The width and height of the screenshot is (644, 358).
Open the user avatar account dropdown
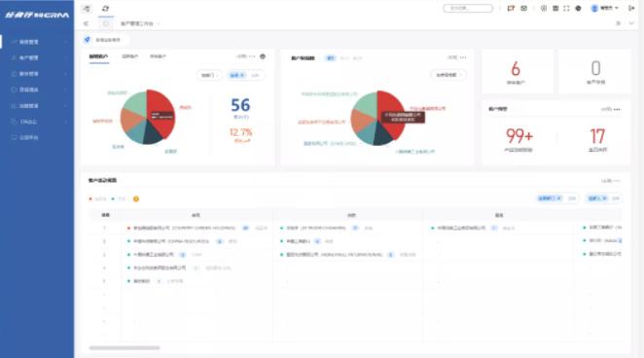point(604,8)
